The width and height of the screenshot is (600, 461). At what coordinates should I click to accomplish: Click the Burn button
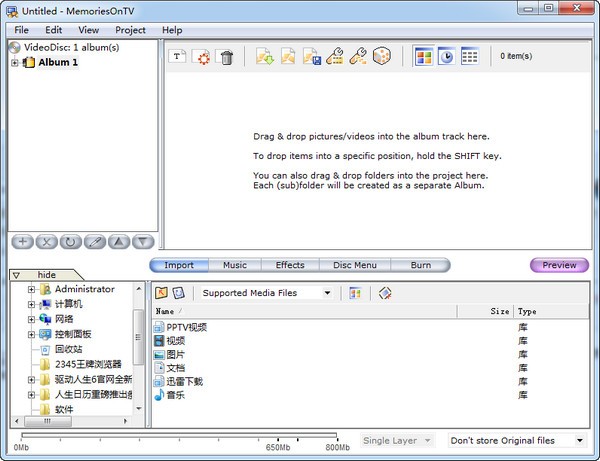click(x=420, y=265)
